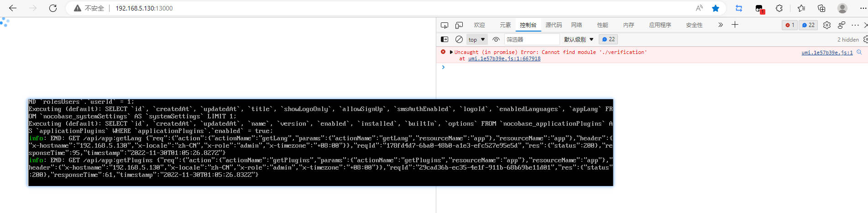The width and height of the screenshot is (868, 213).
Task: Click the first green 'info' log label for getLang
Action: click(36, 138)
